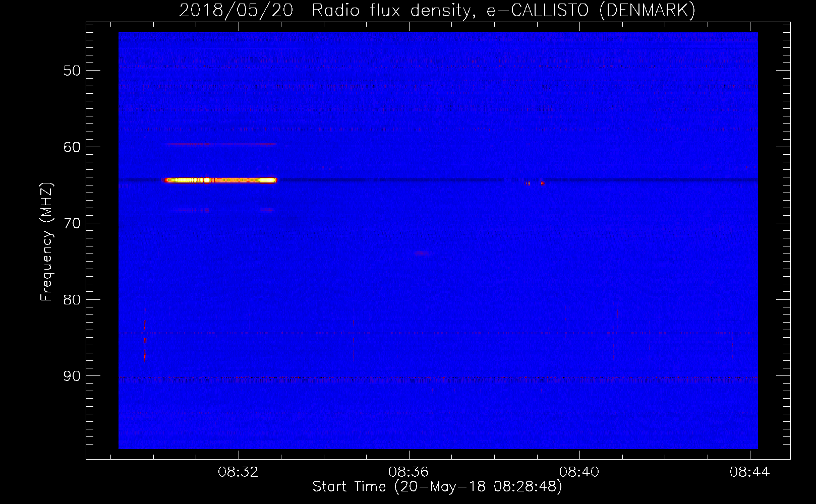Click the bright yellow burst near 64 MHz
The width and height of the screenshot is (816, 504).
tap(220, 180)
